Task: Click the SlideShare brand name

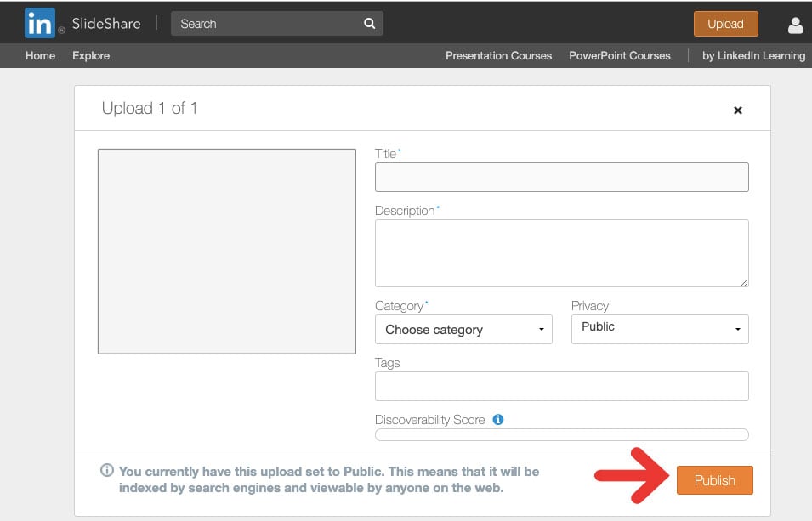Action: 106,24
